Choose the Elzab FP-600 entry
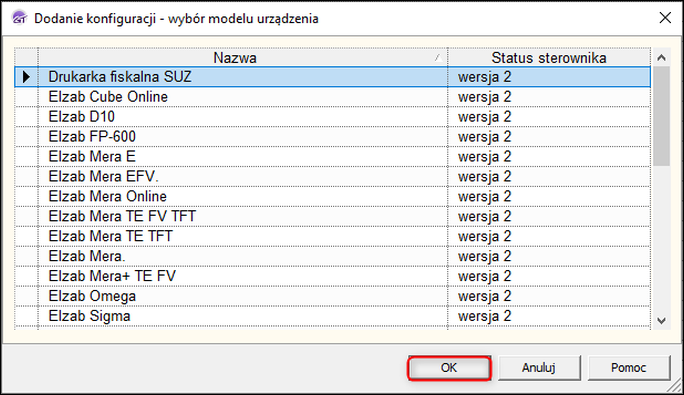The image size is (684, 395). point(332,137)
